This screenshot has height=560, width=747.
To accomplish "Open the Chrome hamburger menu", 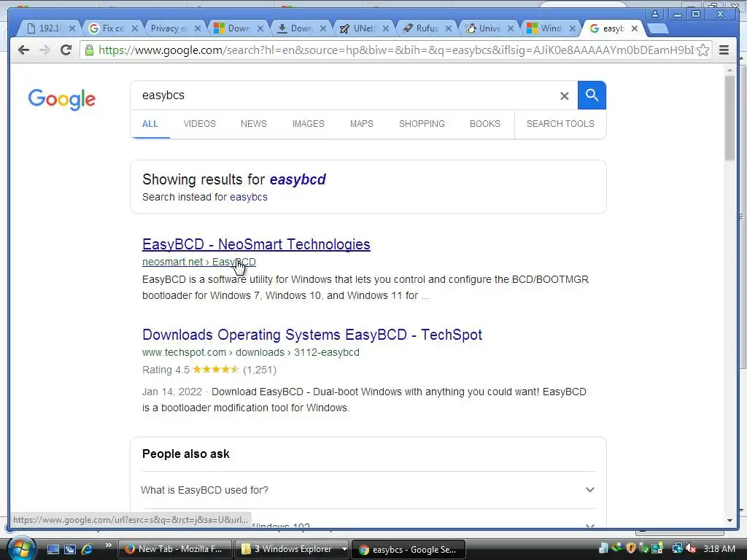I will pyautogui.click(x=724, y=50).
